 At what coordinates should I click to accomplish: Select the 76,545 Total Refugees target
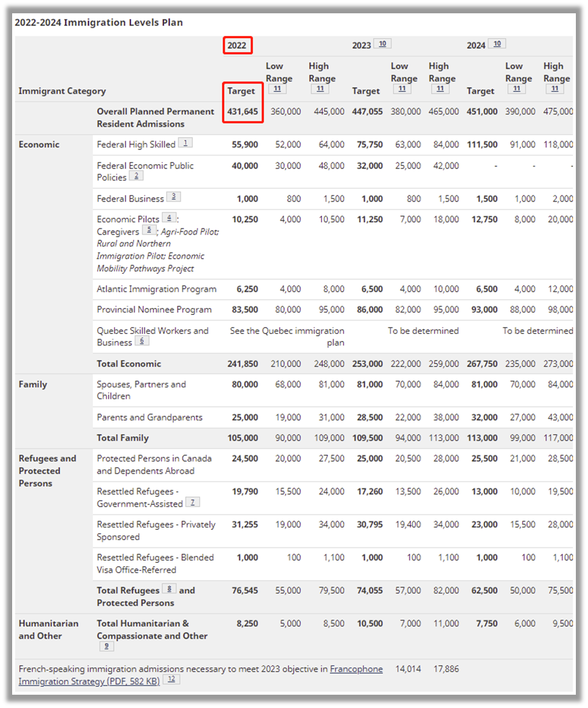point(245,591)
